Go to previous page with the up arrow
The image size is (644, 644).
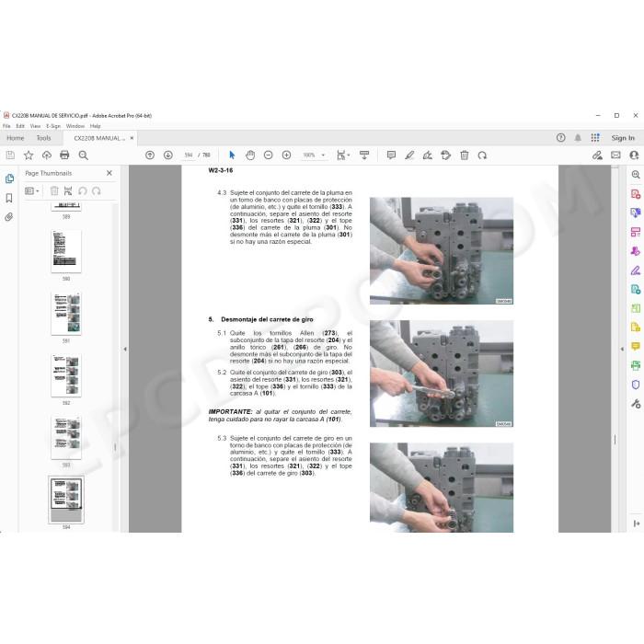[x=150, y=155]
